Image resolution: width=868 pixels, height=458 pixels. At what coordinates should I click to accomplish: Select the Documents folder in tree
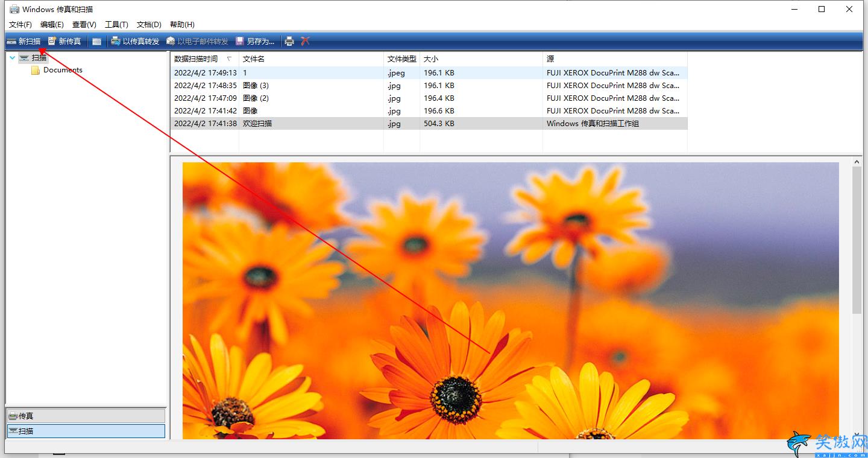click(x=57, y=70)
